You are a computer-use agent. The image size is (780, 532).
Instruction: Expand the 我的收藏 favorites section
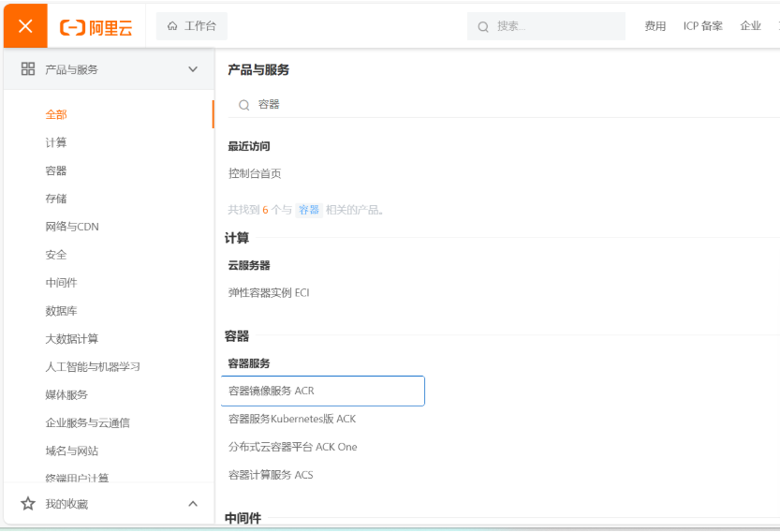[x=193, y=504]
